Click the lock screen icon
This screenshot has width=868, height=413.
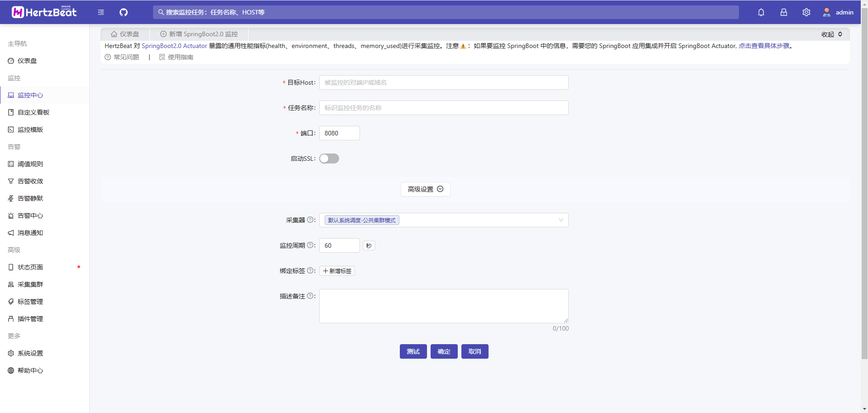point(784,12)
